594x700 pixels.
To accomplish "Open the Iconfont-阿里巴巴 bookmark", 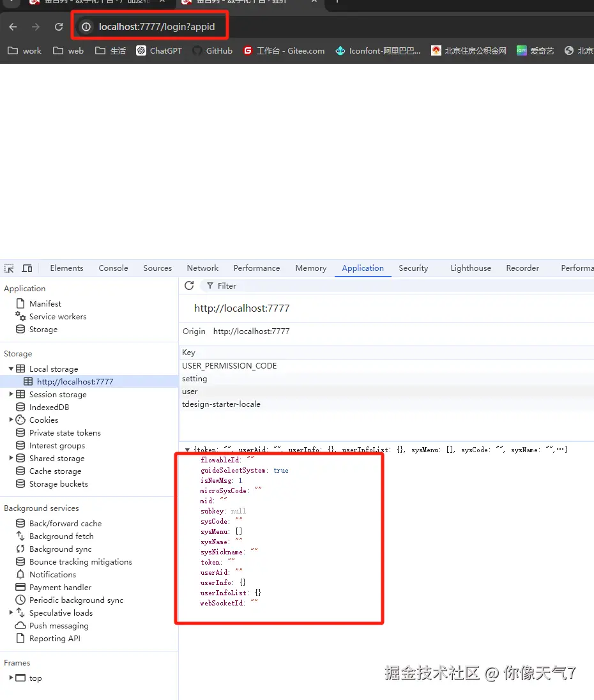I will (x=378, y=51).
